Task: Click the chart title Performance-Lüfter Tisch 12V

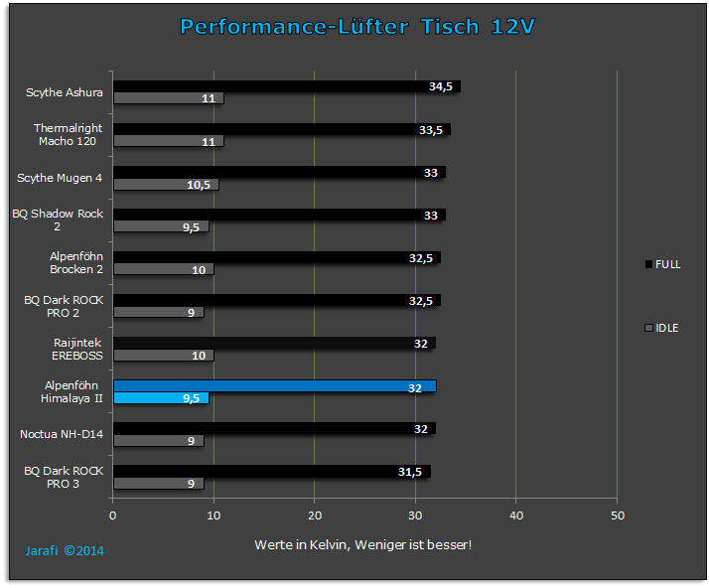Action: pyautogui.click(x=357, y=27)
